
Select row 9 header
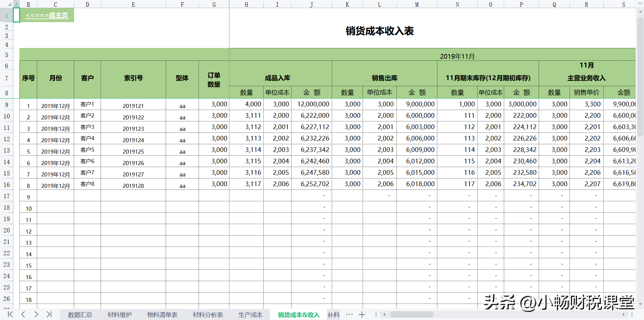click(6, 105)
